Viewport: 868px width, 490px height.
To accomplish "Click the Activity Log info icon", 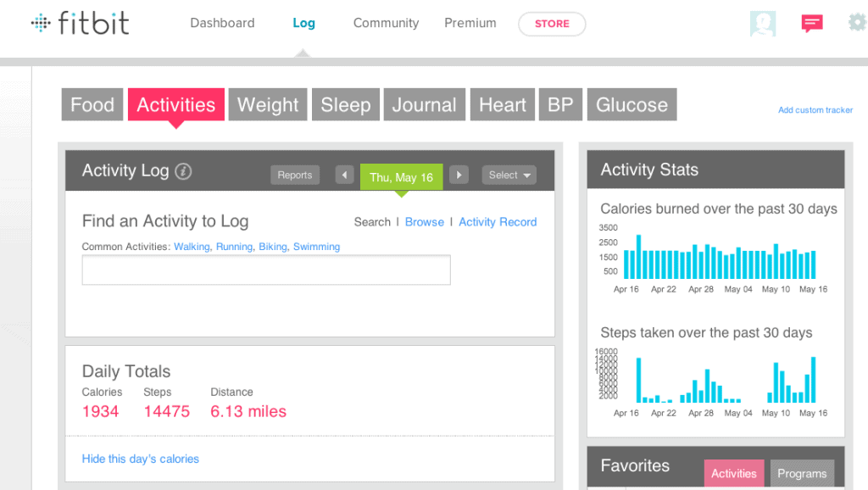I will point(183,171).
